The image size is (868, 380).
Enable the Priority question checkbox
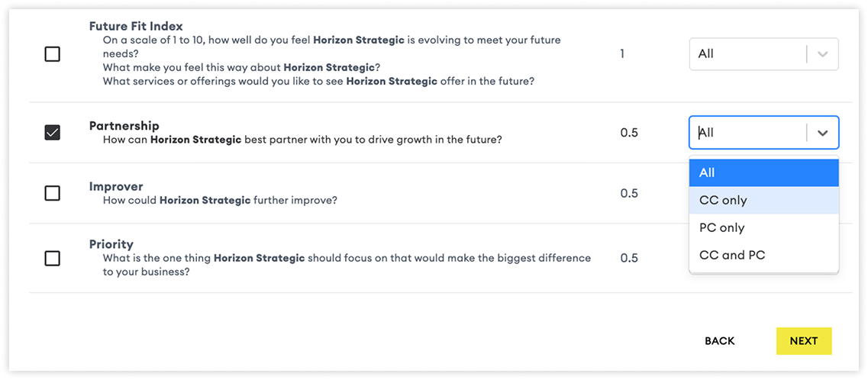pos(52,259)
